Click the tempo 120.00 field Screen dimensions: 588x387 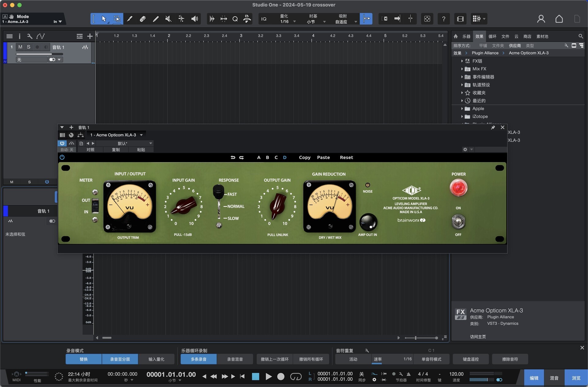click(456, 374)
